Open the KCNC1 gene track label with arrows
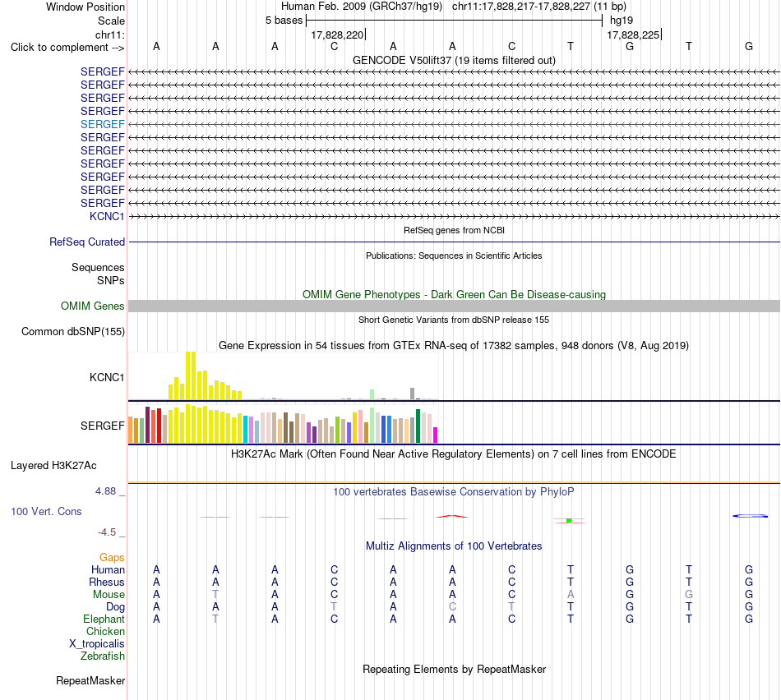This screenshot has width=781, height=700. (107, 216)
